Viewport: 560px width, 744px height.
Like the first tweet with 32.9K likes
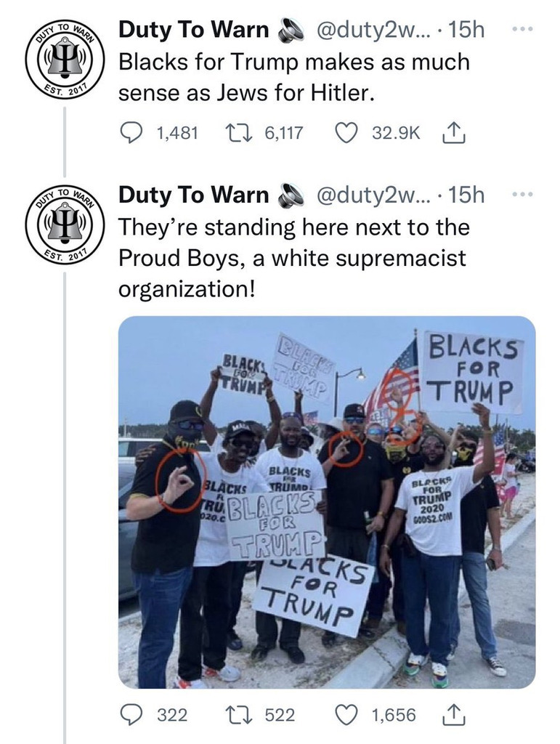pos(346,132)
